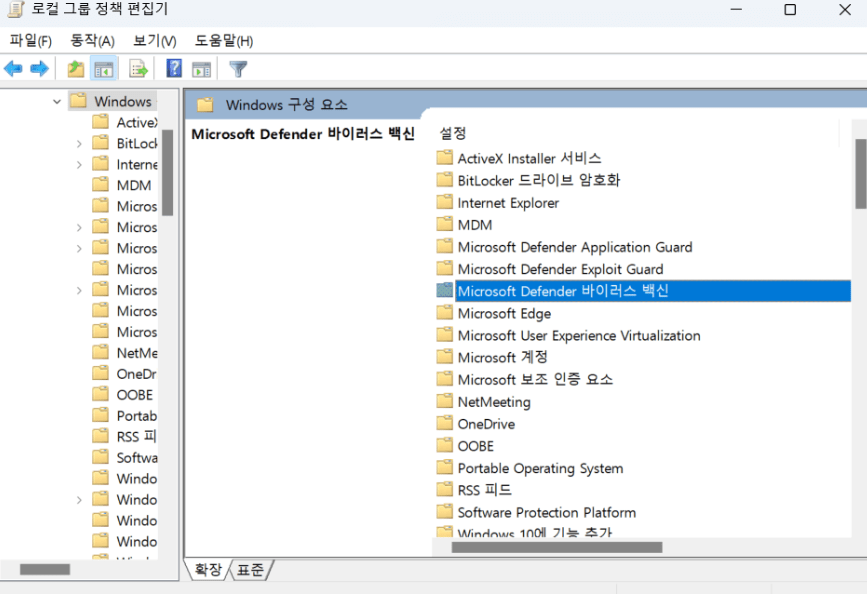Select the OneDr folder in the left tree
The image size is (867, 594).
coord(136,374)
